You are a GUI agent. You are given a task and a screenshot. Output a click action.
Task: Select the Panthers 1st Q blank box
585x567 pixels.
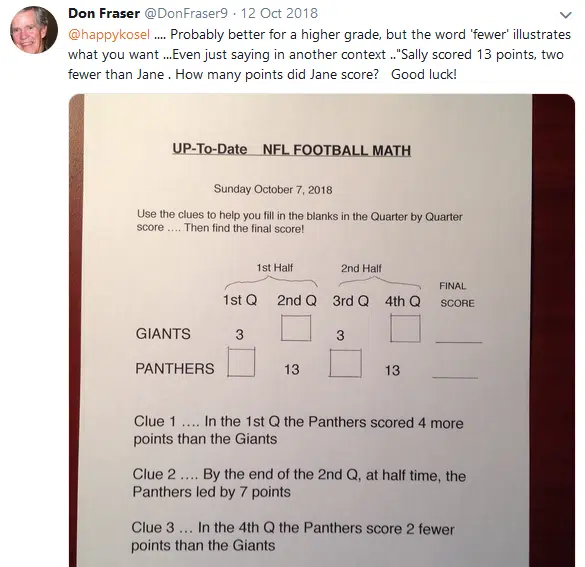point(241,362)
